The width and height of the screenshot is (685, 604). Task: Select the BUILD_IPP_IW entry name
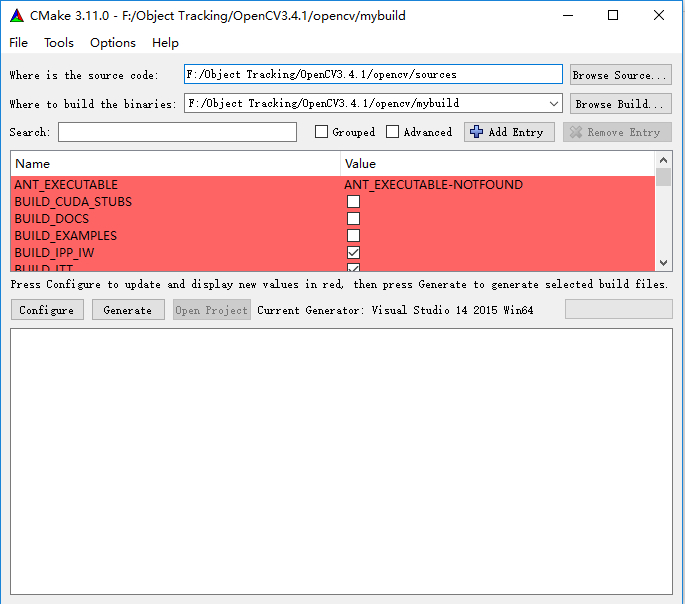[54, 253]
